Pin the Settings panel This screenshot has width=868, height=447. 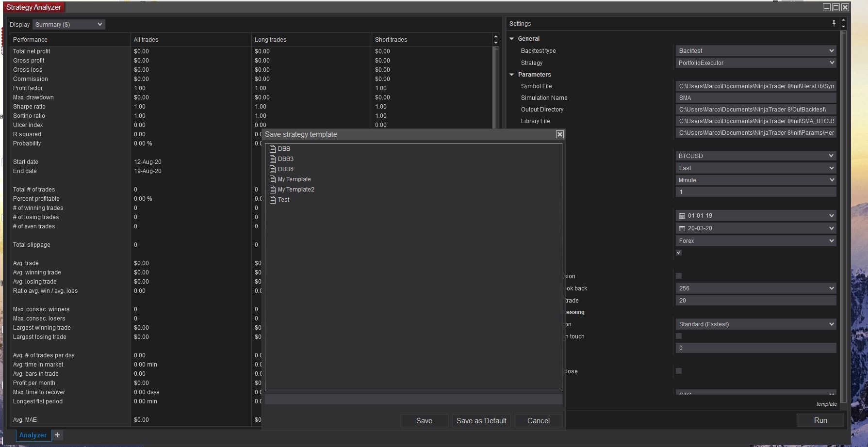pyautogui.click(x=834, y=23)
